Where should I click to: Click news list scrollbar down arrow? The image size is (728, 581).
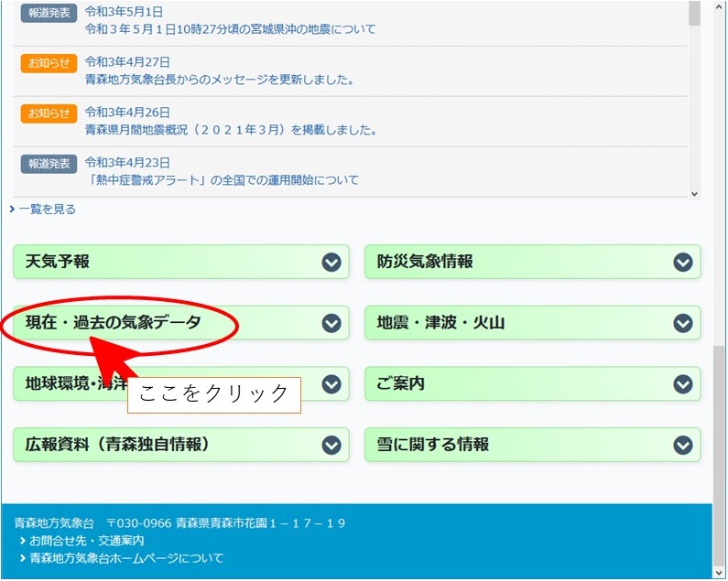[x=694, y=193]
